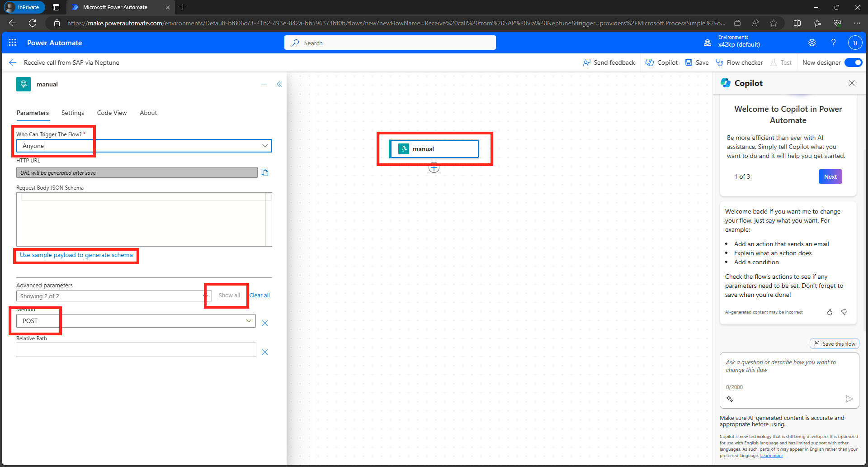Open the Who Can Trigger The Flow dropdown
The height and width of the screenshot is (467, 868).
(144, 146)
